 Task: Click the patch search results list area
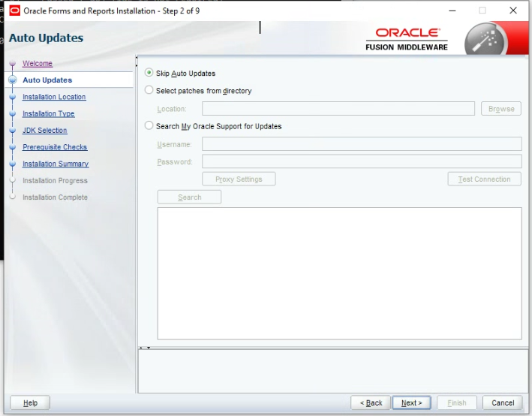tap(339, 273)
